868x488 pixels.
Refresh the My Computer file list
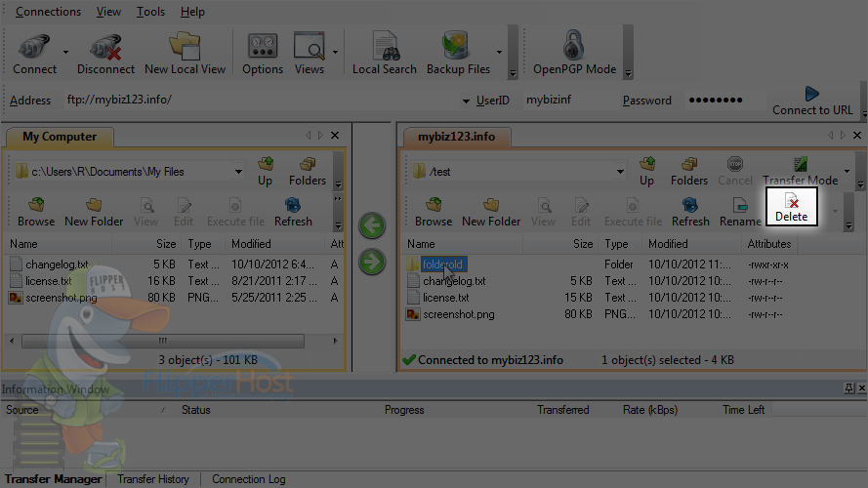coord(293,213)
